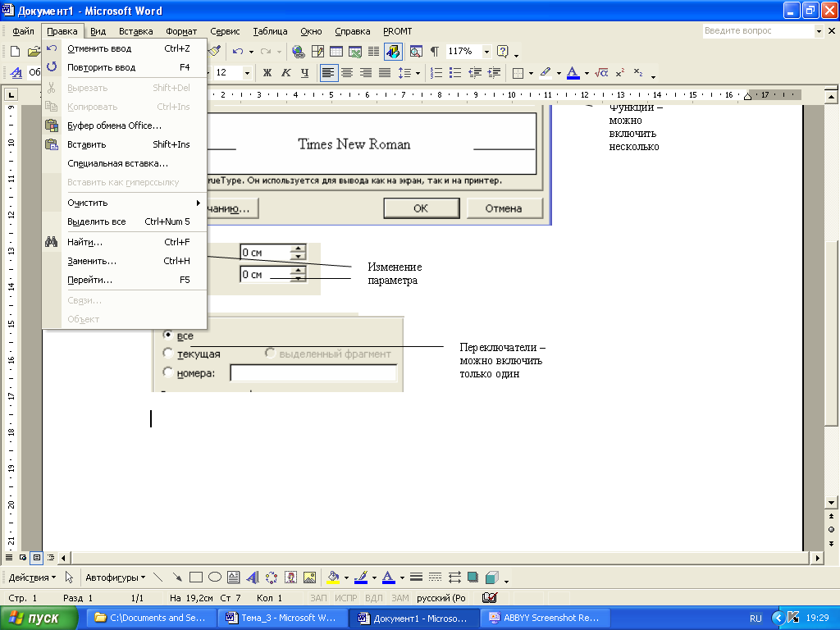Open the Tables and Borders toolbar icon
840x630 pixels.
(x=317, y=52)
